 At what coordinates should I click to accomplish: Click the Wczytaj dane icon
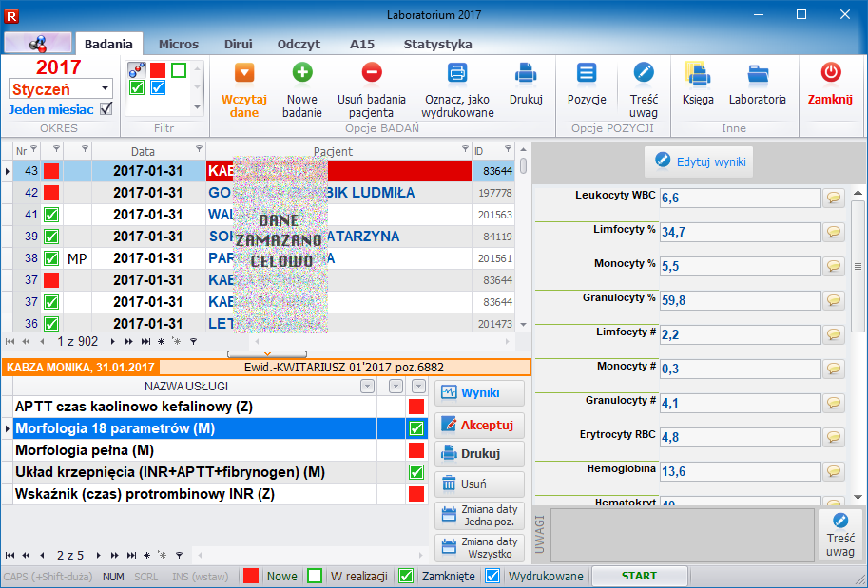click(244, 73)
